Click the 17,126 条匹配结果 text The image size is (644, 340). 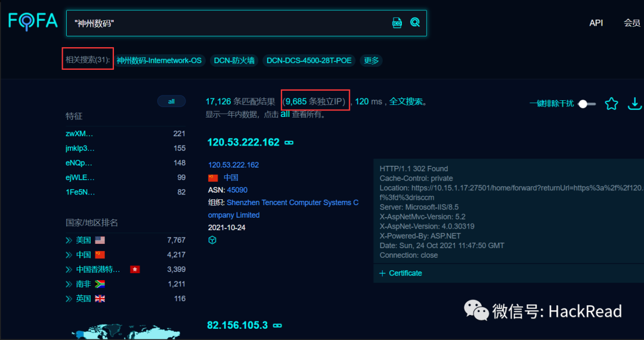point(240,101)
